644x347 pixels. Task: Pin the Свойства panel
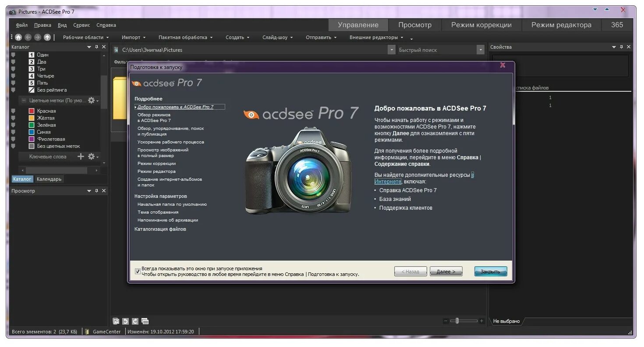[621, 47]
